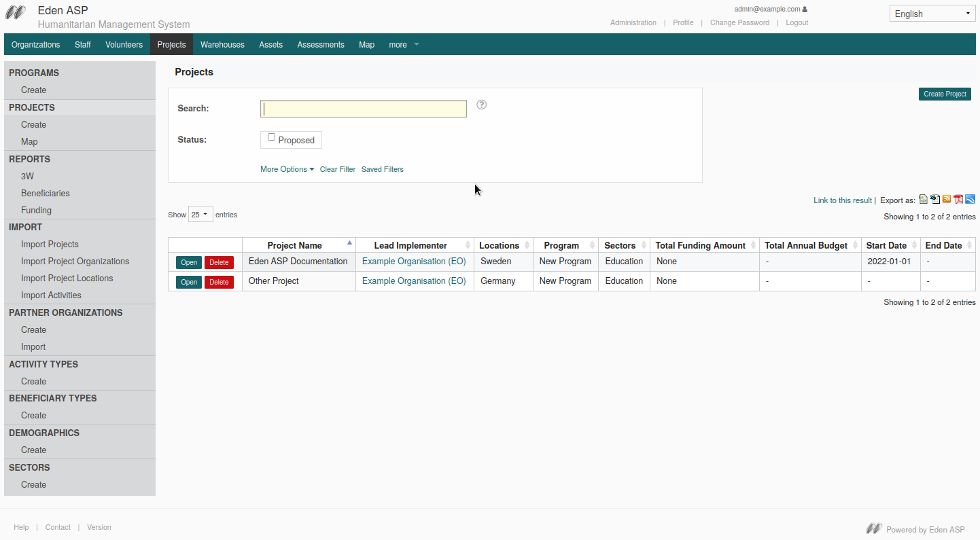980x540 pixels.
Task: Expand More Options in the filter
Action: 287,169
